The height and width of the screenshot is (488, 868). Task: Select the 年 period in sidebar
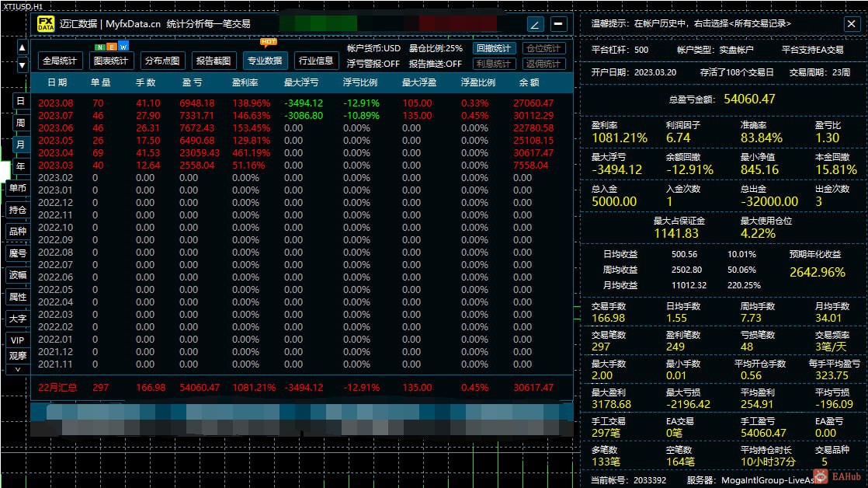coord(20,166)
